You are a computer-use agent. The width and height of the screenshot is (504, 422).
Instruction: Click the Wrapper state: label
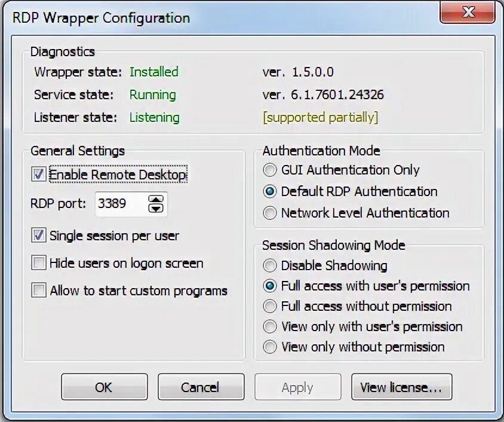78,72
